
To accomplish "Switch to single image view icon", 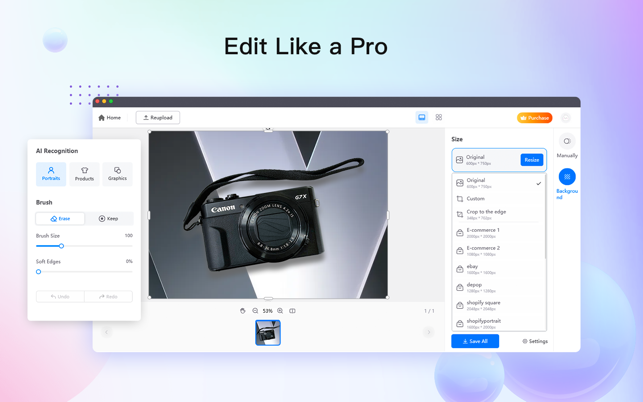I will [422, 117].
